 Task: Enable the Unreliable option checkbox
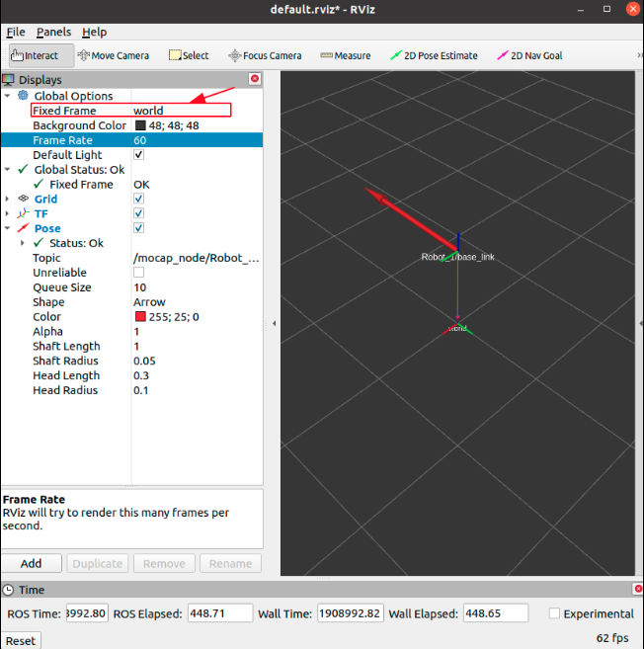(139, 273)
